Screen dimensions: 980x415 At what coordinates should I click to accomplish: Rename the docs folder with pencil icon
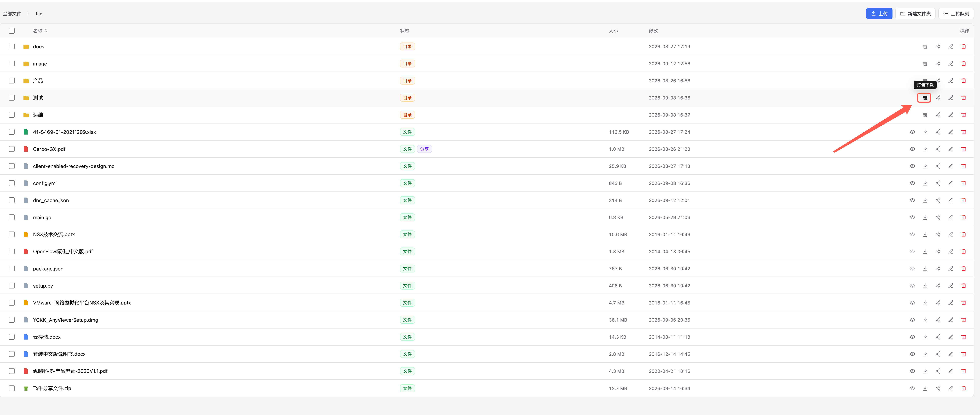951,46
